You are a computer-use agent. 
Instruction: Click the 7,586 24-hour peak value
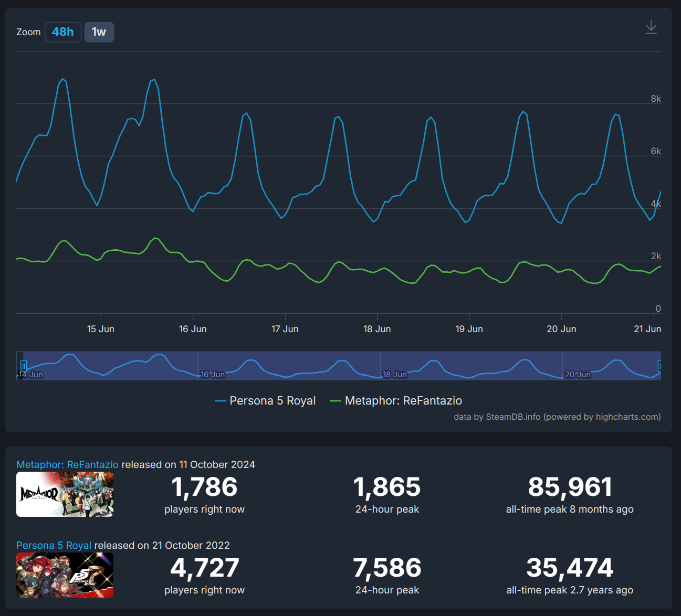pos(387,568)
